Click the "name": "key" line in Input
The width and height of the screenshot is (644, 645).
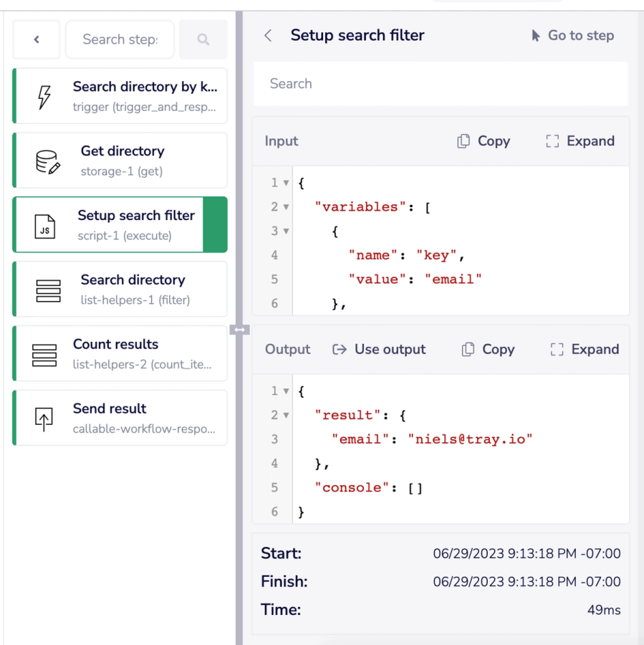click(406, 255)
